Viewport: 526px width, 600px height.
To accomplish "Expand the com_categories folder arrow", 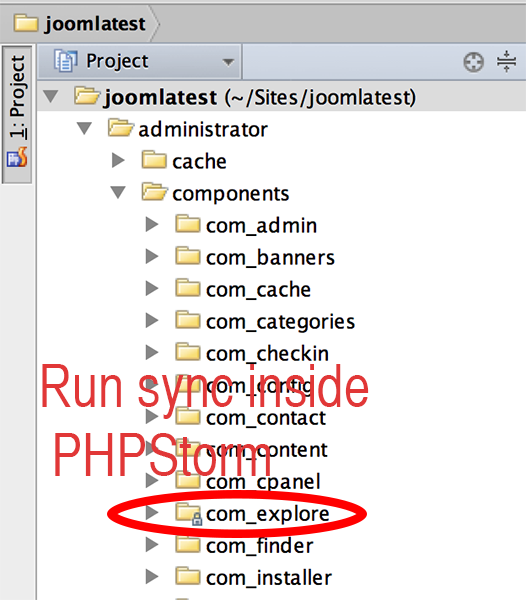I will click(152, 321).
